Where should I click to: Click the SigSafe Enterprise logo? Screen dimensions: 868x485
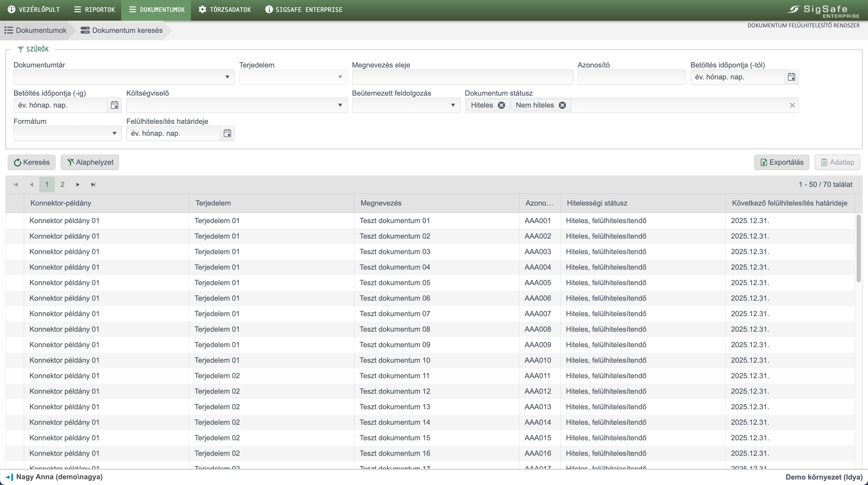pos(823,11)
